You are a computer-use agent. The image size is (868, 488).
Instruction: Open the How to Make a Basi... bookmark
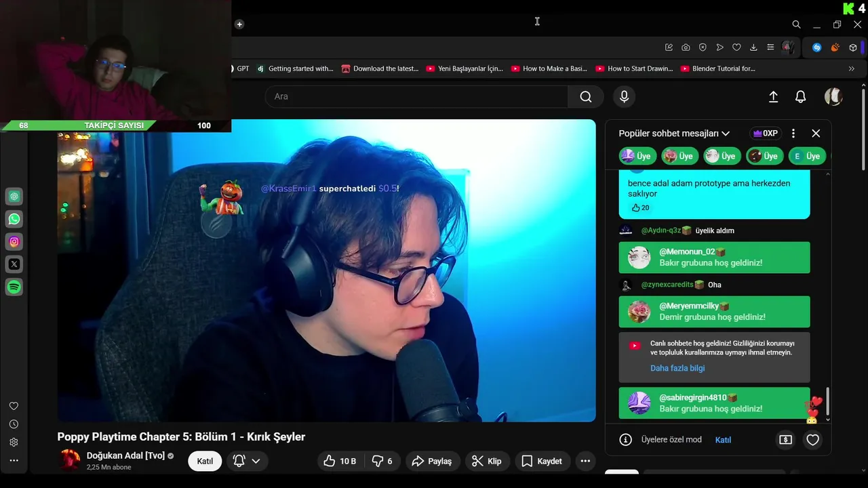549,68
